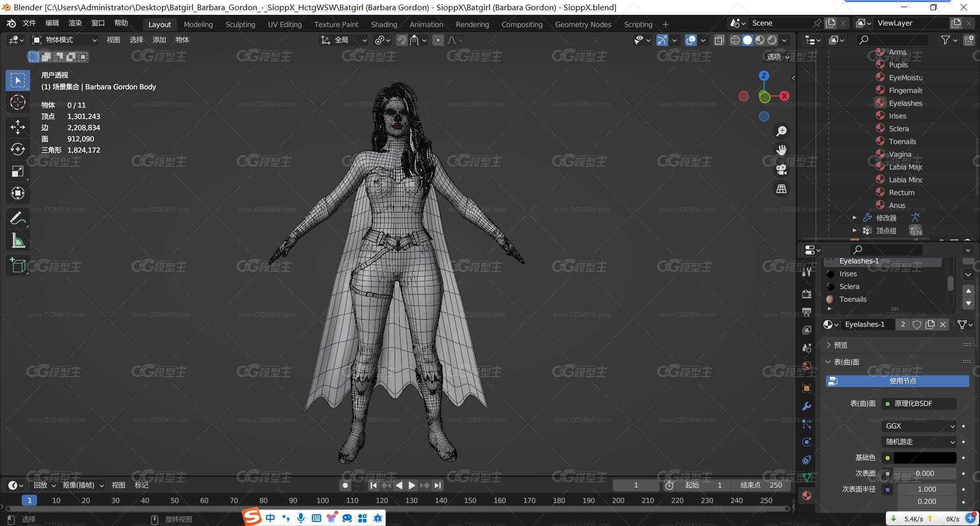Viewport: 980px width, 526px height.
Task: Open the View Layer properties tab
Action: [807, 330]
